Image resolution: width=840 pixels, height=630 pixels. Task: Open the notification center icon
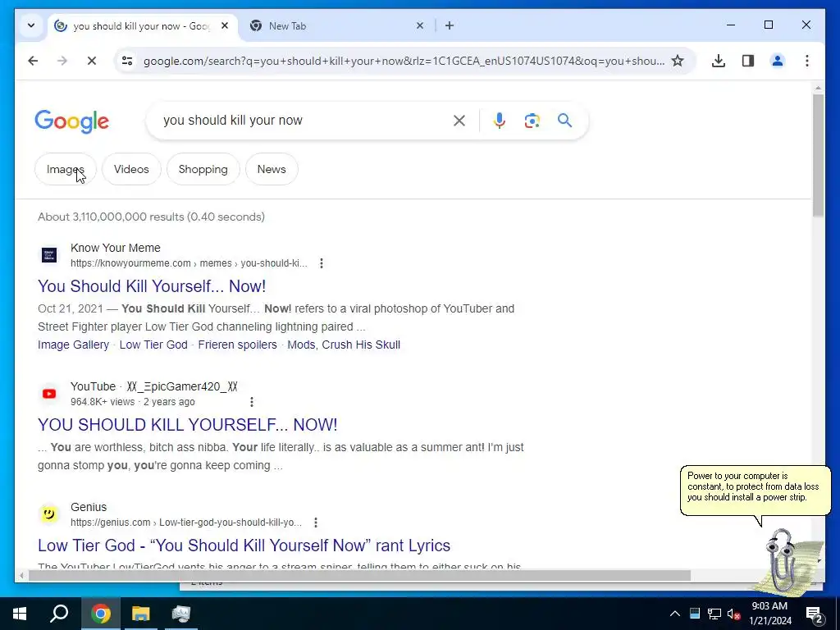pyautogui.click(x=815, y=614)
